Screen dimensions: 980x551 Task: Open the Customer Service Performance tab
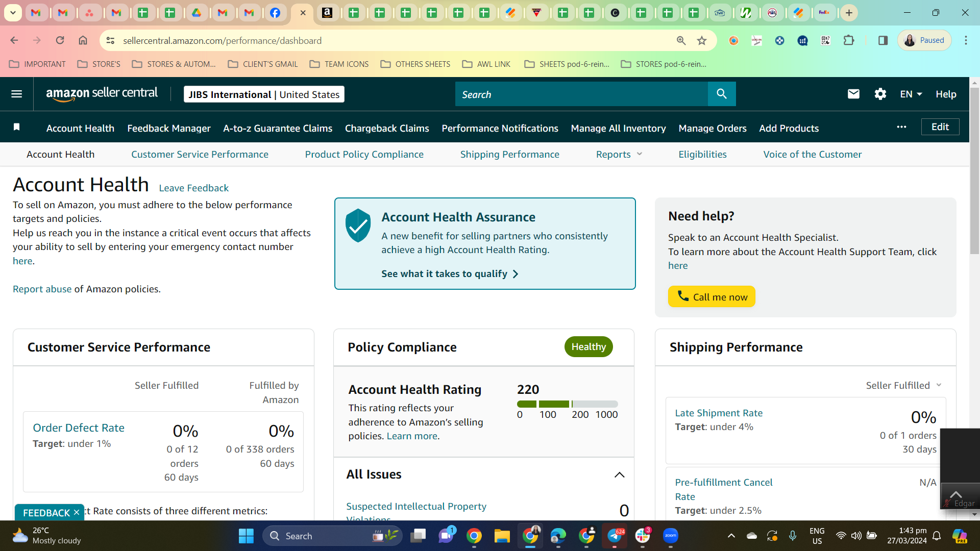point(200,154)
